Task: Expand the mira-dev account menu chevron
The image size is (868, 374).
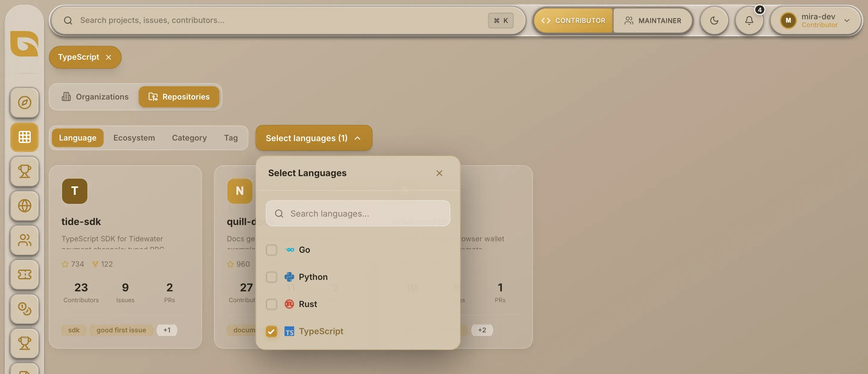Action: [846, 21]
